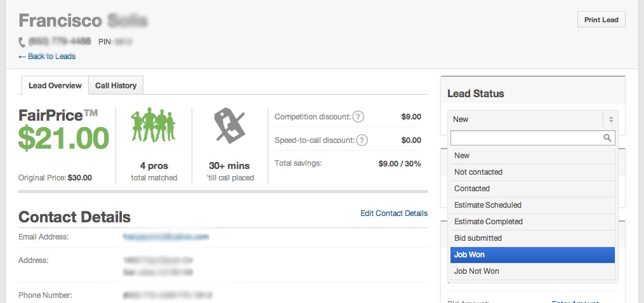Open Speed-to-call discount help question mark
This screenshot has width=644, height=303.
pyautogui.click(x=362, y=140)
